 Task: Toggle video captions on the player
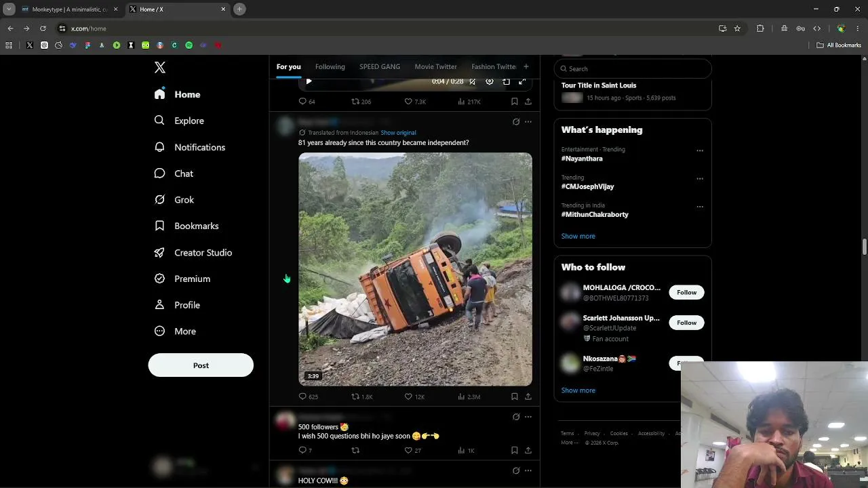click(473, 81)
